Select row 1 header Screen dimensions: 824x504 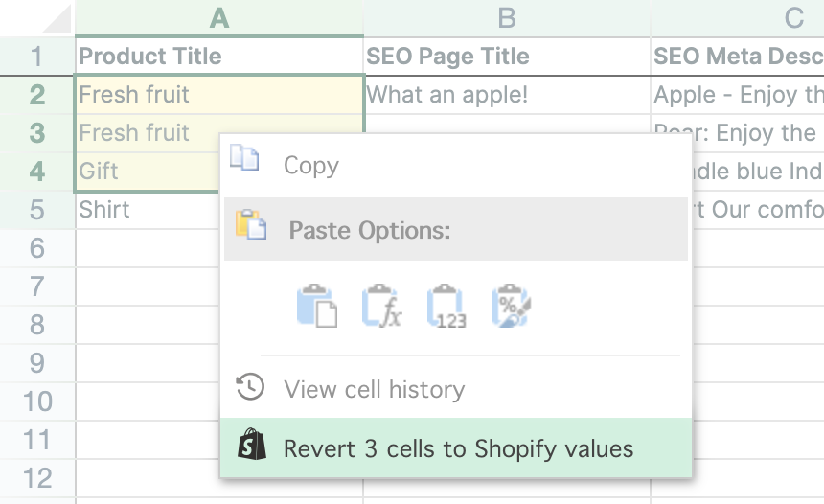tap(36, 57)
